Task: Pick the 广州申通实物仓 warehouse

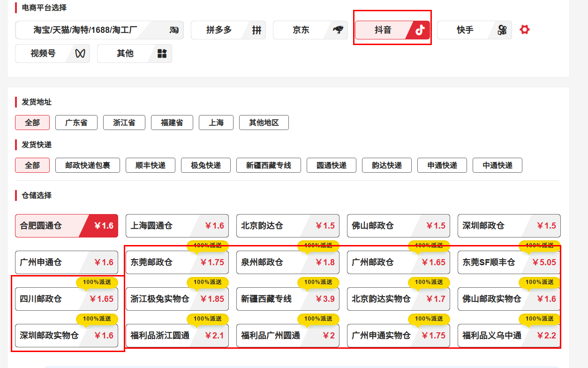Action: tap(399, 336)
